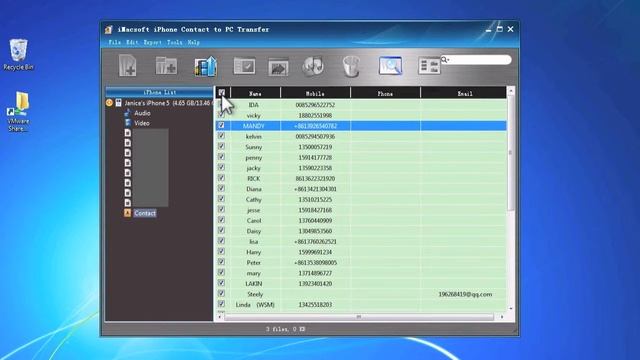
Task: Select the contact name jesse
Action: click(x=253, y=210)
